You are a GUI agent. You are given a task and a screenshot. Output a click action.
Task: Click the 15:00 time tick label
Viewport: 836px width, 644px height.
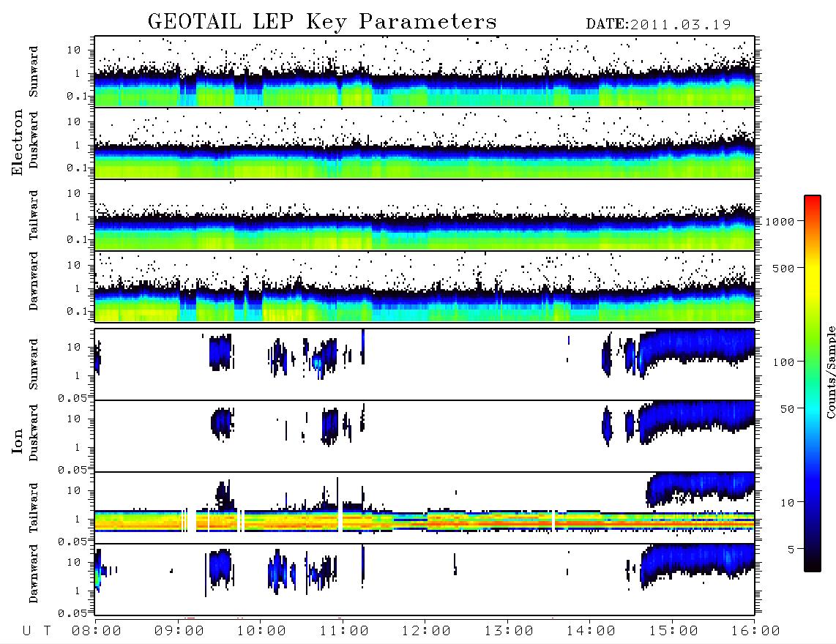(x=673, y=632)
